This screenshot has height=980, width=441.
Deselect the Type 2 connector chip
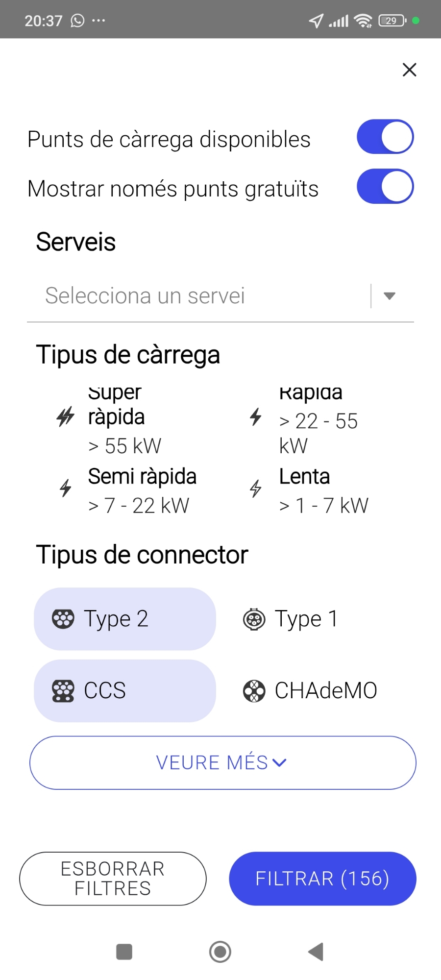(x=125, y=619)
